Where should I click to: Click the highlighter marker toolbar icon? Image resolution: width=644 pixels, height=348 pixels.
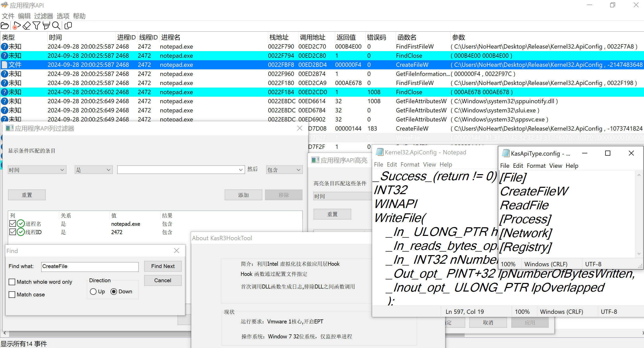point(46,26)
